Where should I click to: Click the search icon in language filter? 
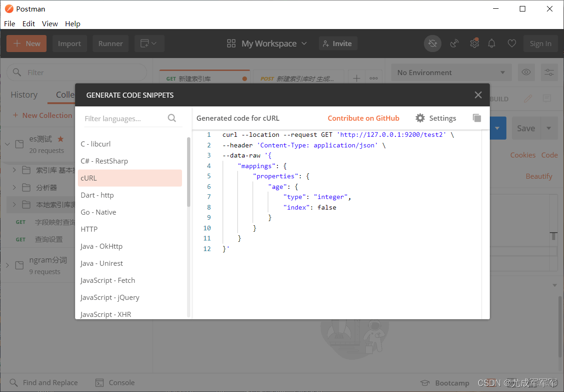point(172,118)
